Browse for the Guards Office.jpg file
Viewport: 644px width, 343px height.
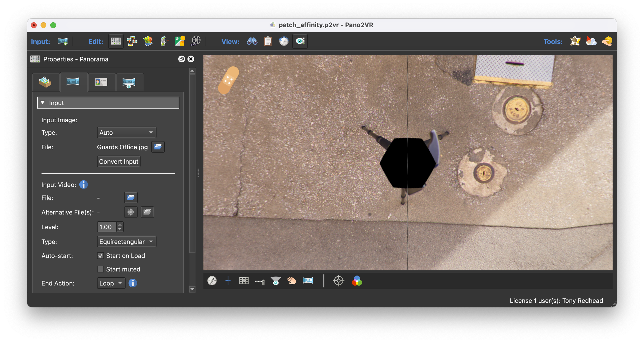158,147
